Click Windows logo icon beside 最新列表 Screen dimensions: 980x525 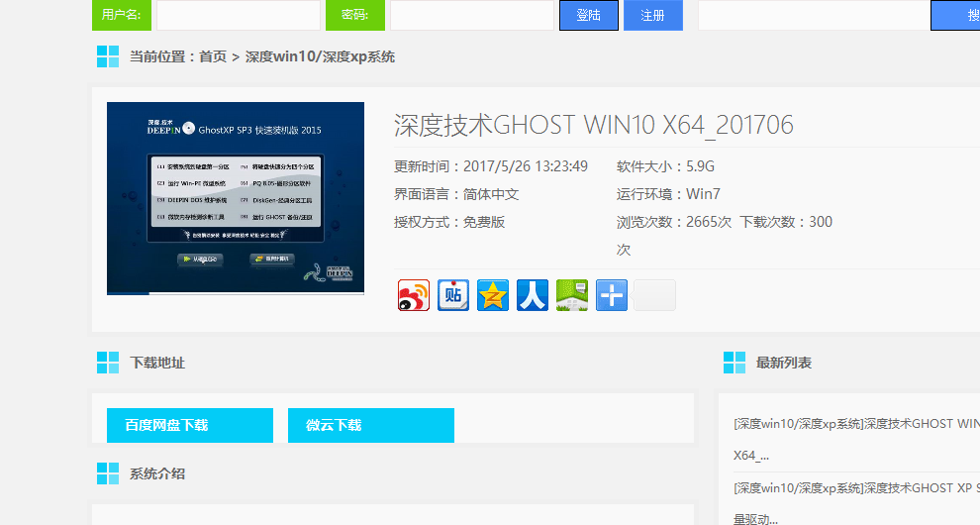(x=735, y=363)
